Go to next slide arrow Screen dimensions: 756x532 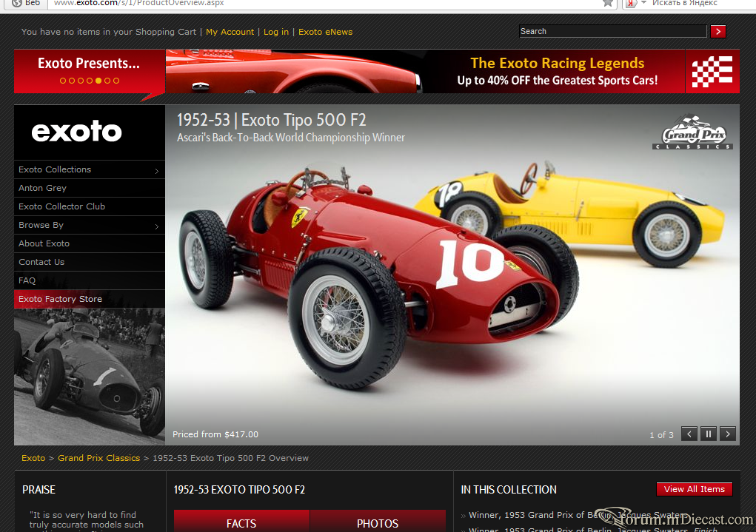728,434
